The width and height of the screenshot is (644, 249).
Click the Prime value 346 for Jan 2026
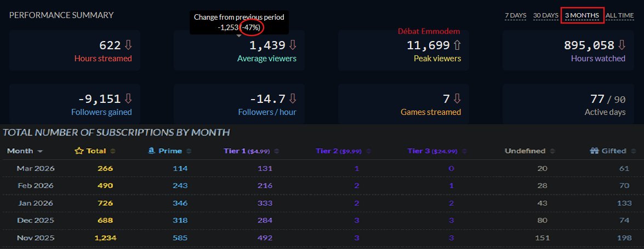pyautogui.click(x=180, y=203)
